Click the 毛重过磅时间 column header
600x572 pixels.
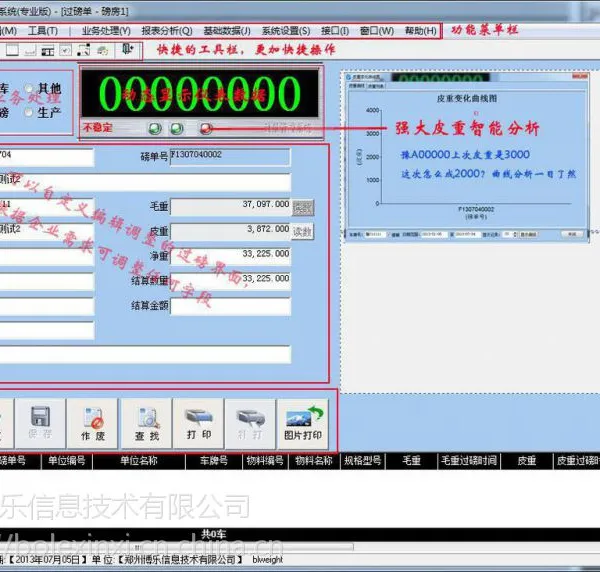(x=469, y=461)
